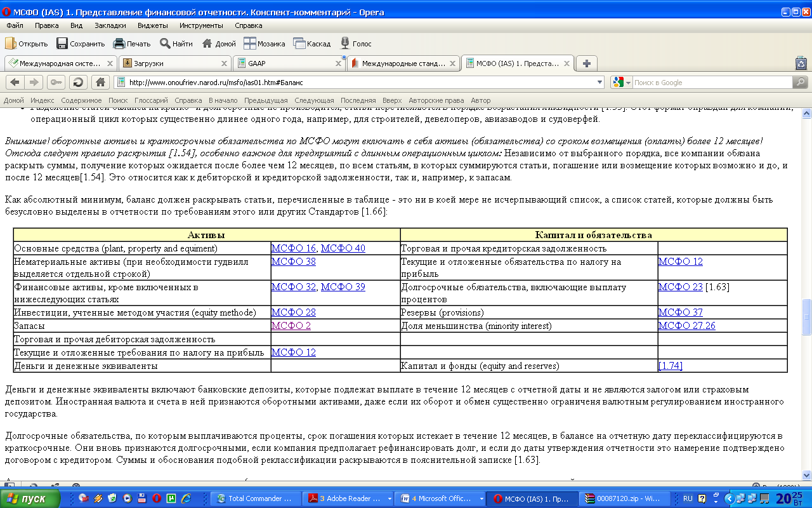Click the Каскад cascade windows button
Image resolution: width=812 pixels, height=508 pixels.
click(x=312, y=44)
